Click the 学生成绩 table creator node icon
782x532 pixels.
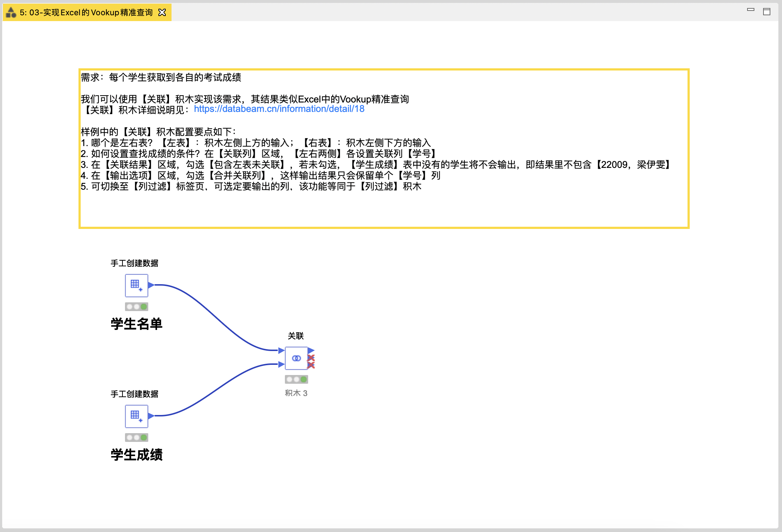(x=136, y=416)
